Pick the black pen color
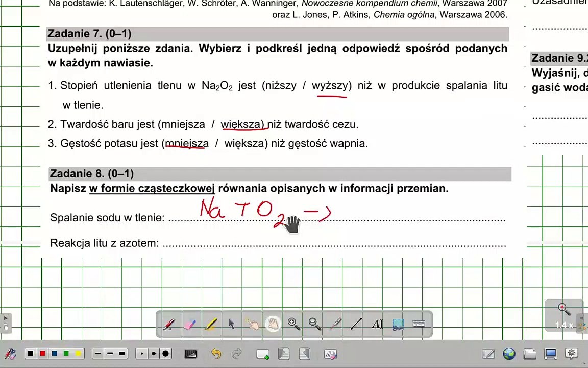Viewport: 588px width, 368px height. (31, 353)
